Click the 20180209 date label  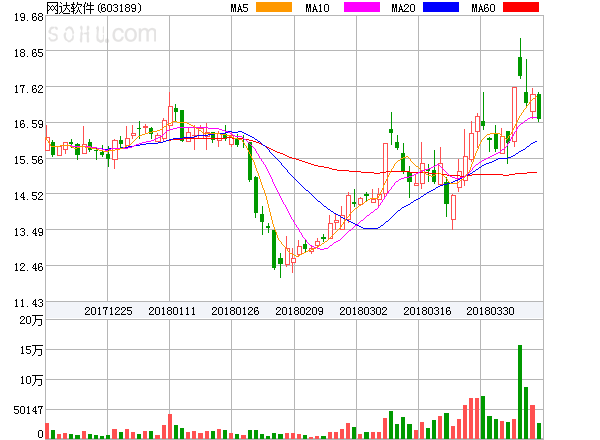(x=299, y=311)
